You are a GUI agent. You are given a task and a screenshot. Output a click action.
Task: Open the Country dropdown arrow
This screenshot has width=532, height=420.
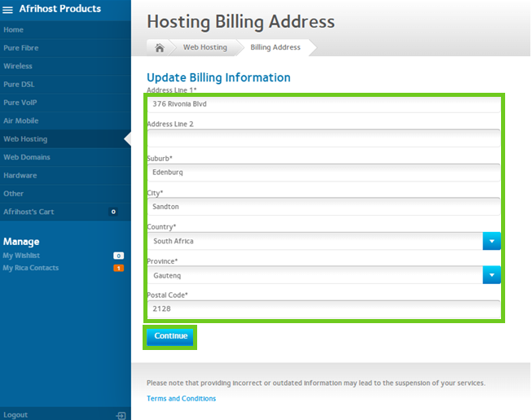491,241
